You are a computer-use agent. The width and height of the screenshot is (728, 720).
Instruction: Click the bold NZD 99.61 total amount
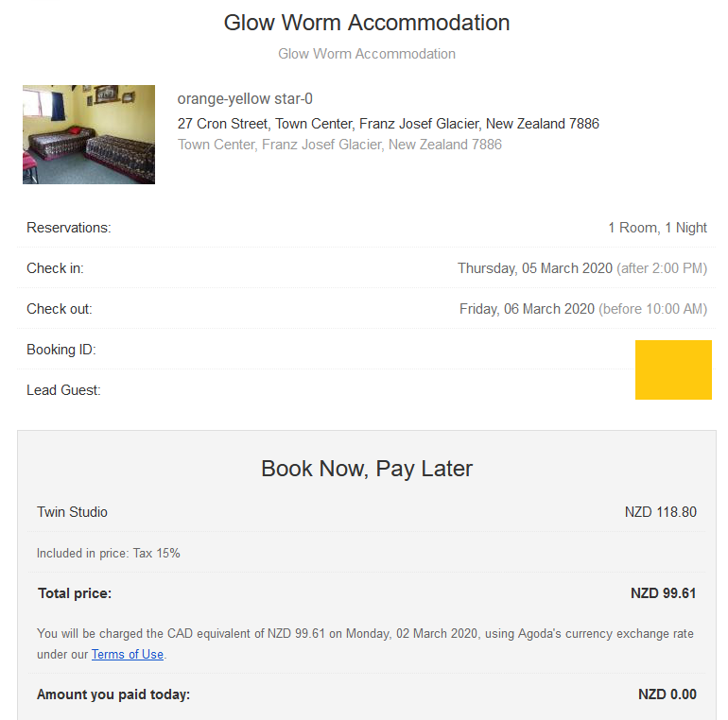[663, 593]
